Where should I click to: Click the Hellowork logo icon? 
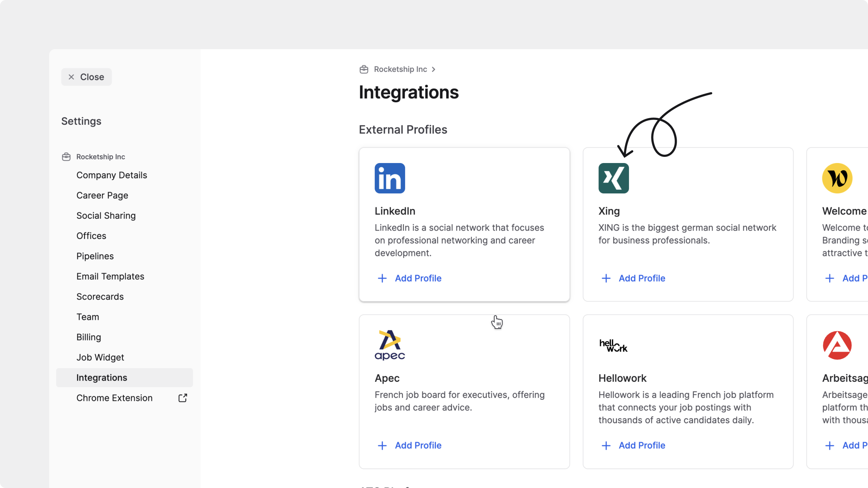tap(613, 346)
